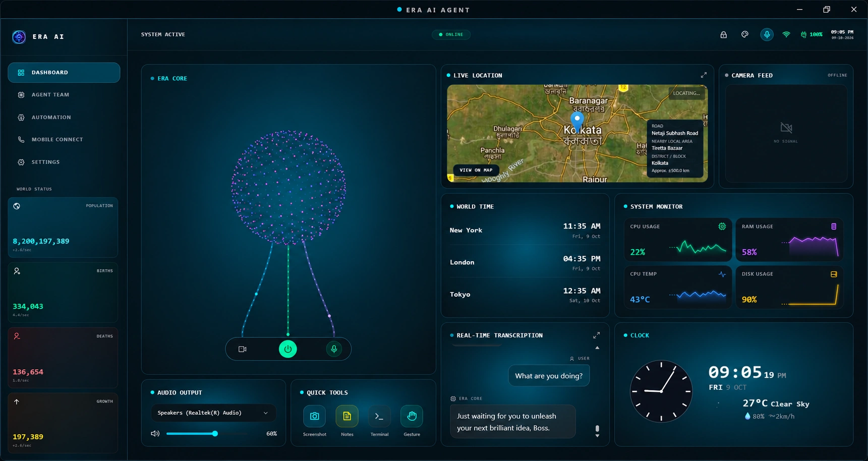Click the ERA AI logo icon
The height and width of the screenshot is (461, 868).
coord(19,37)
